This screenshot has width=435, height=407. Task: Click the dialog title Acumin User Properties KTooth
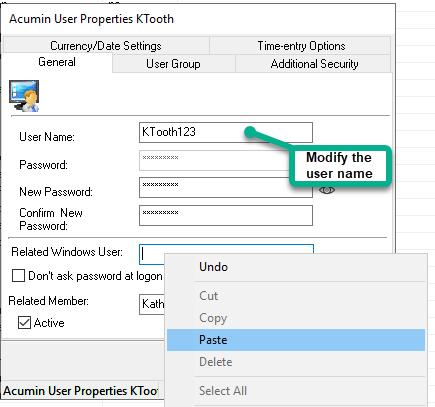coord(91,19)
